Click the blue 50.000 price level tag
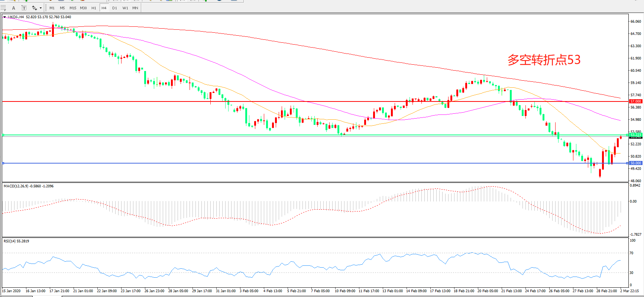644x297 pixels. pyautogui.click(x=635, y=163)
